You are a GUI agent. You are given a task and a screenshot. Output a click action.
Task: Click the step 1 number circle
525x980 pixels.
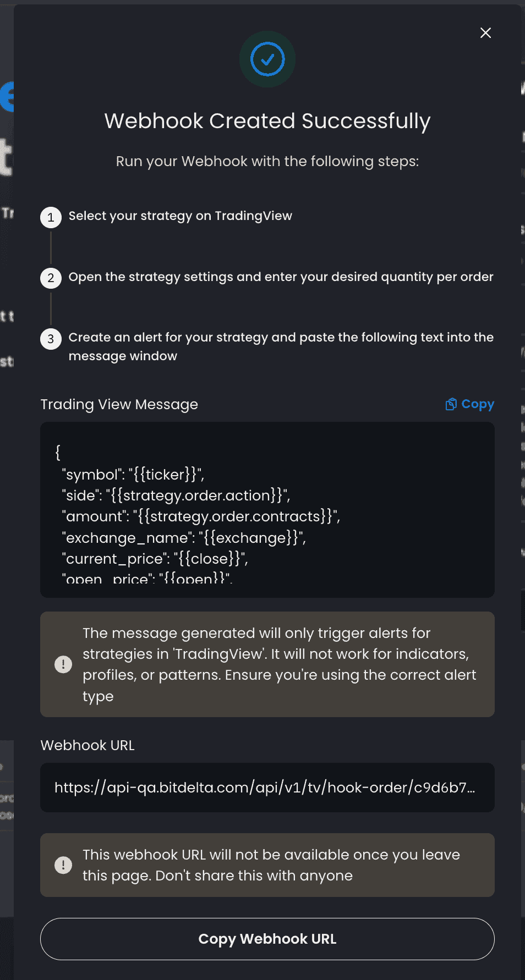(x=51, y=217)
